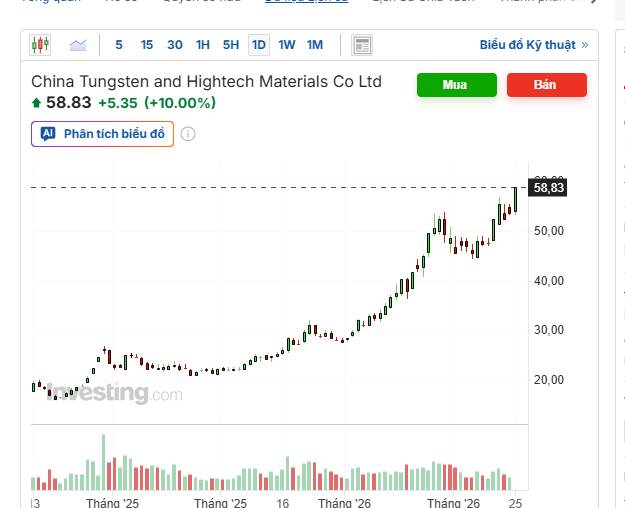Select the candlestick chart type icon
Screen dimensions: 625x508
pos(40,45)
